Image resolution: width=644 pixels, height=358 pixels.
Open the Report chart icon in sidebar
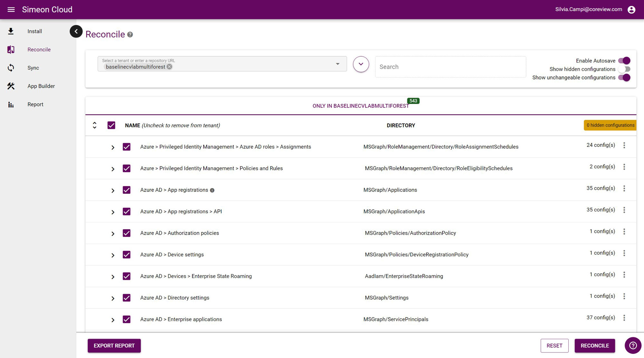tap(11, 104)
